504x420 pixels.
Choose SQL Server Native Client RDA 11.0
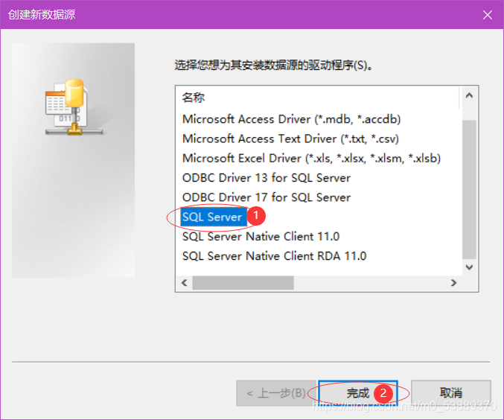click(274, 256)
